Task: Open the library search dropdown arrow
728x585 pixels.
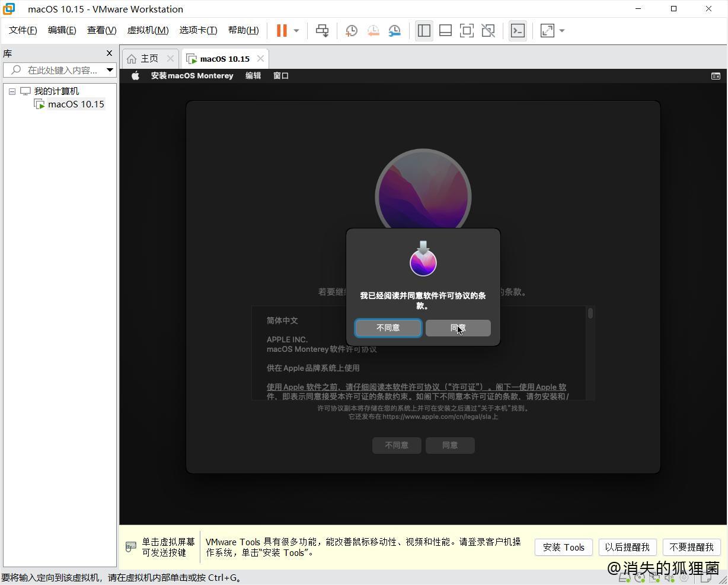Action: coord(110,70)
